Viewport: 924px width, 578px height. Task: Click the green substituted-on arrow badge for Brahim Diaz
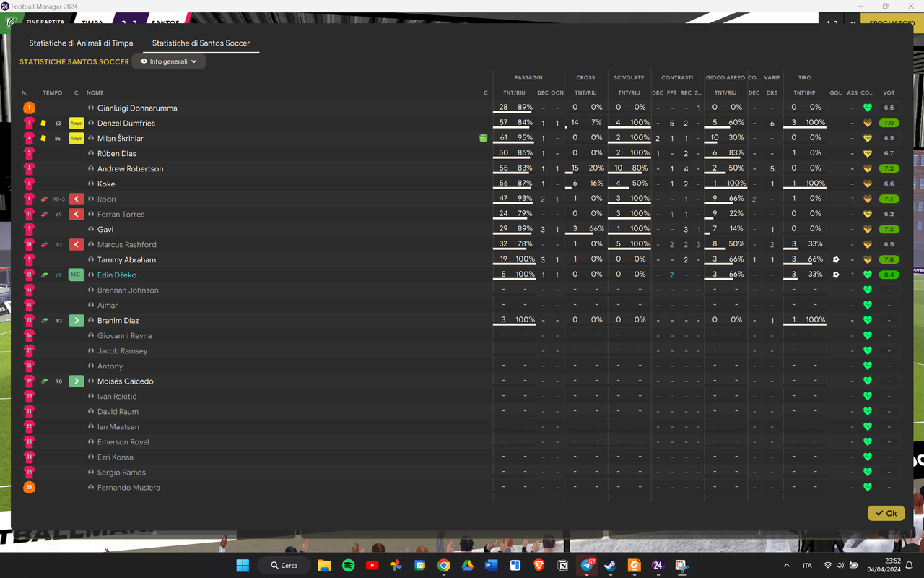coord(77,320)
